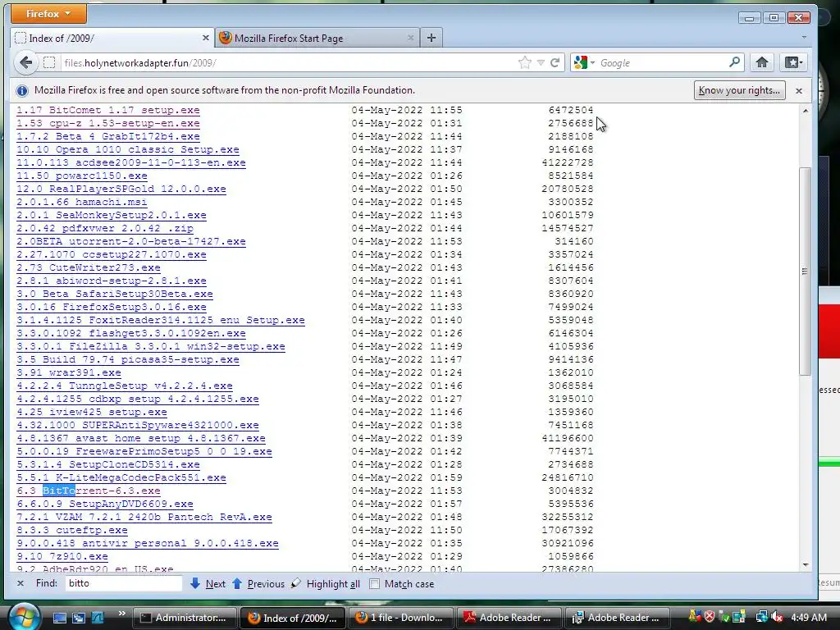Switch to Index of /2009/ tab
This screenshot has height=630, width=840.
pyautogui.click(x=112, y=38)
